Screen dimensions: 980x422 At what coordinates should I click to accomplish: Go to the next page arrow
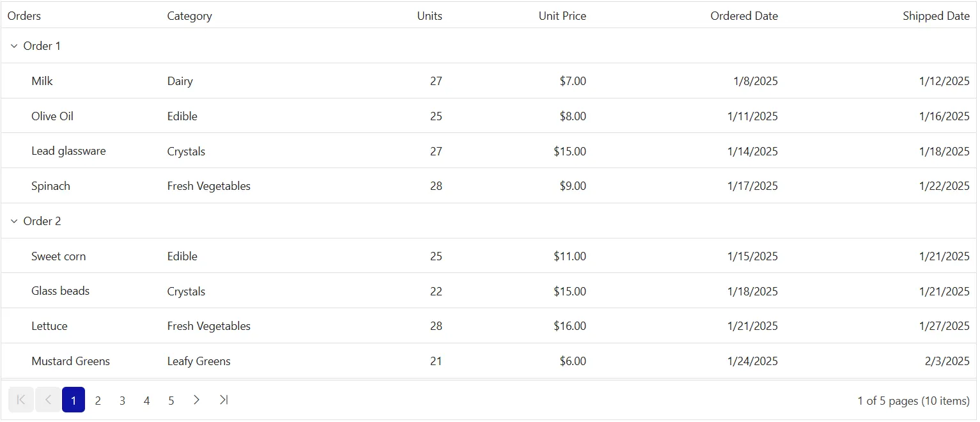pos(196,400)
